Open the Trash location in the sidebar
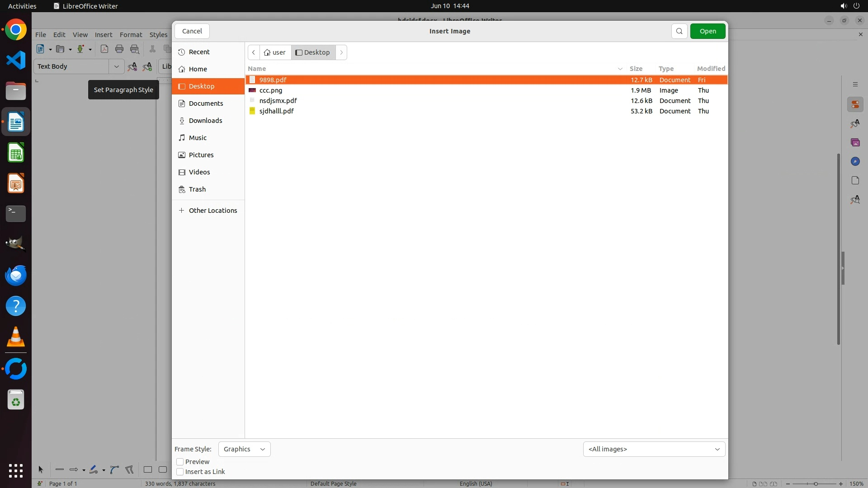This screenshot has height=488, width=868. tap(197, 189)
